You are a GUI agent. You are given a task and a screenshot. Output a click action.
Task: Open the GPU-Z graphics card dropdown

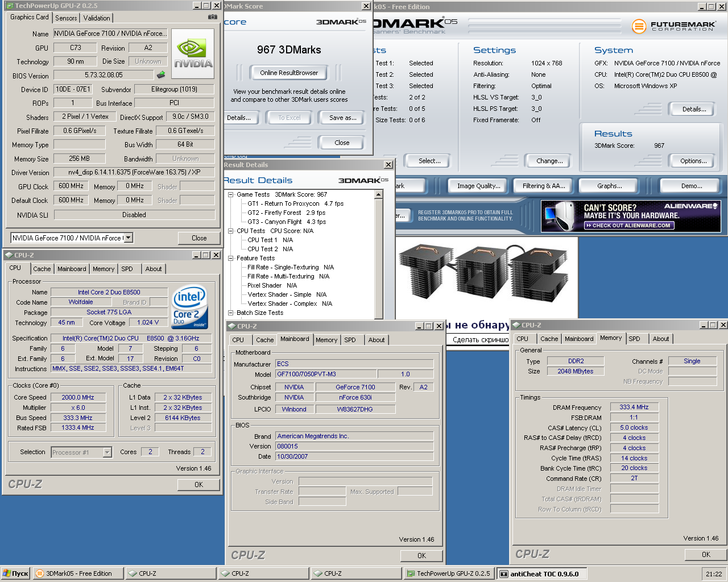coord(128,238)
